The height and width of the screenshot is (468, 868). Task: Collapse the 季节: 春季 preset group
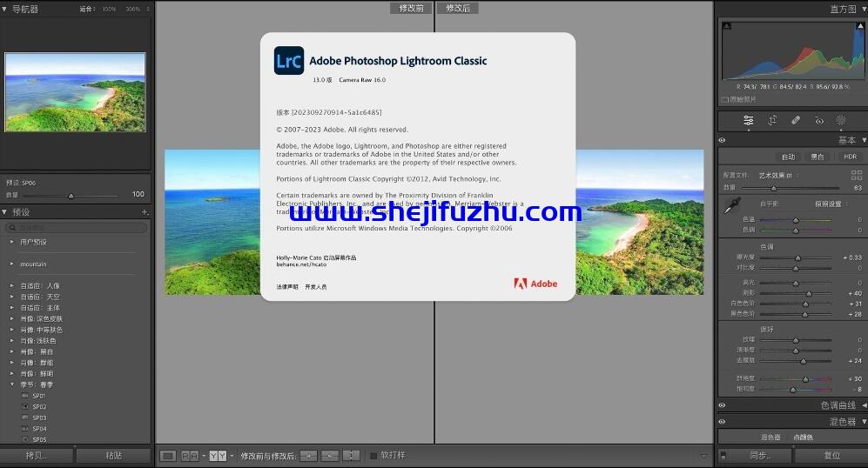[x=11, y=384]
